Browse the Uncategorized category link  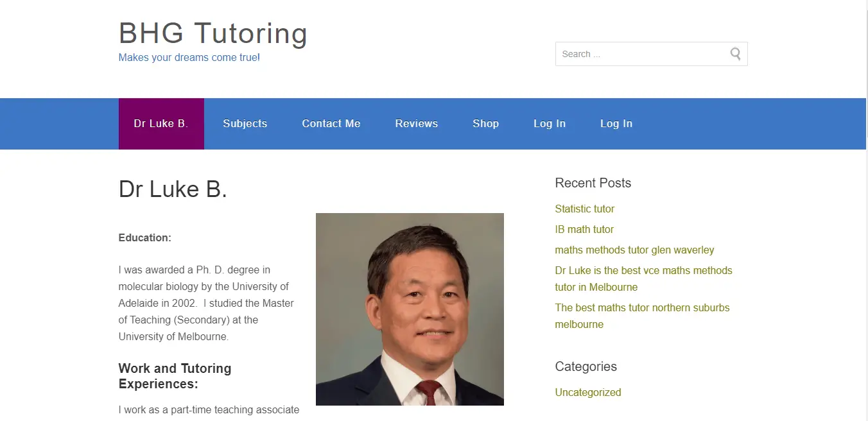point(588,392)
